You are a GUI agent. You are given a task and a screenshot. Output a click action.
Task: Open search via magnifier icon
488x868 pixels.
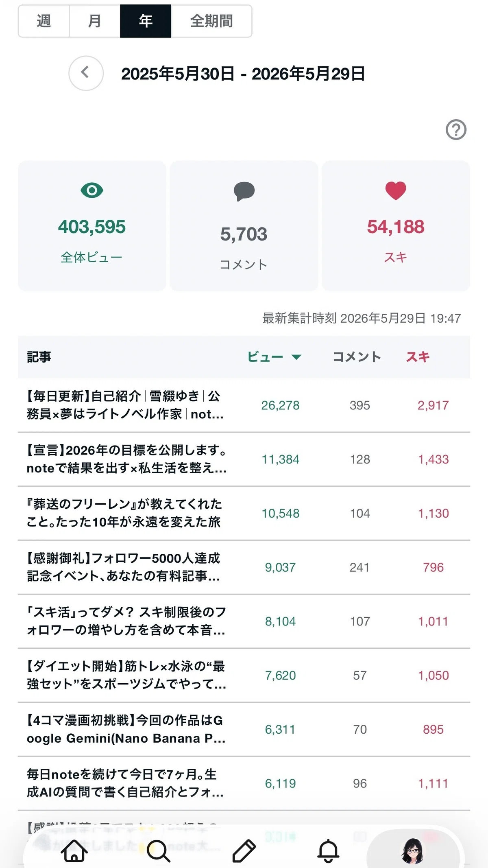pyautogui.click(x=158, y=851)
